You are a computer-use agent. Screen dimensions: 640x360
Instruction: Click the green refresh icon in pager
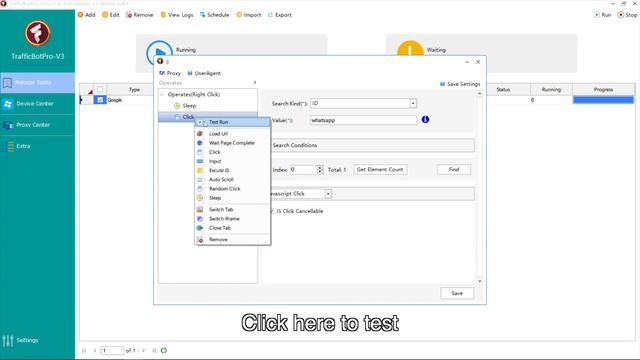pos(164,351)
